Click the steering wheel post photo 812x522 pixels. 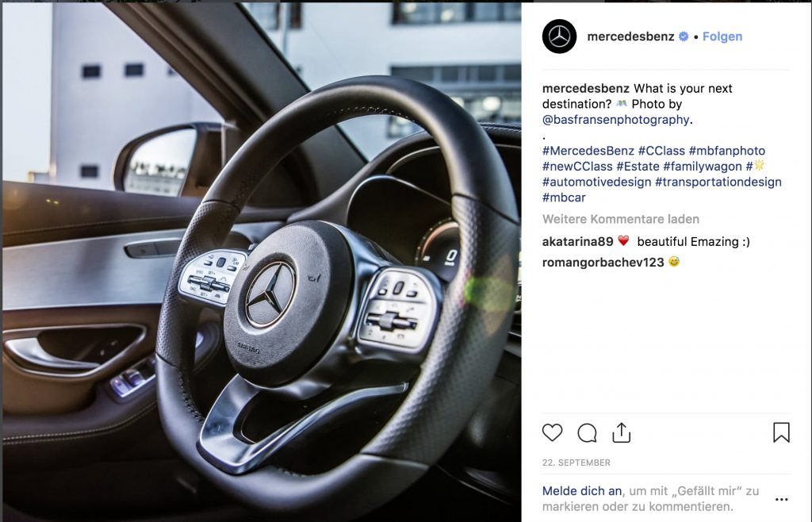262,262
